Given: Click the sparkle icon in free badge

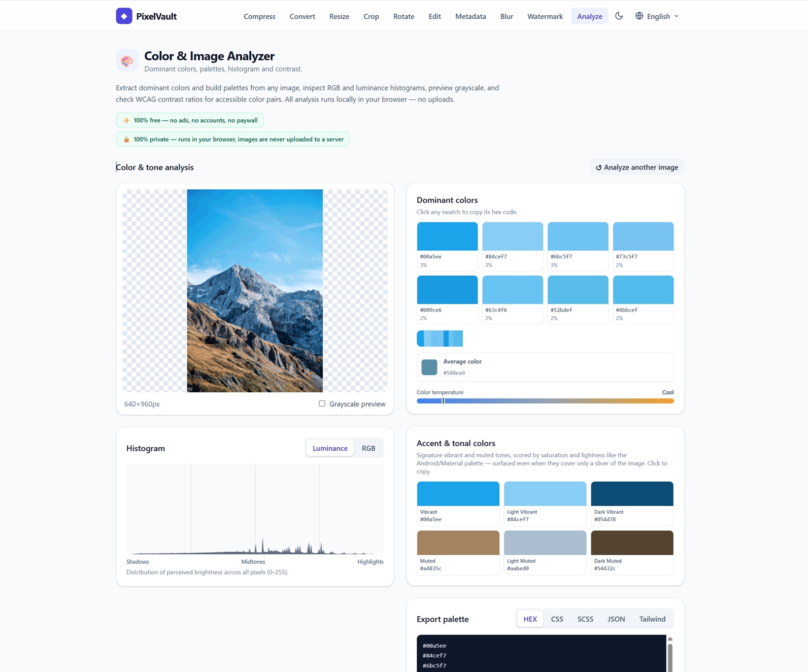Looking at the screenshot, I should coord(126,120).
